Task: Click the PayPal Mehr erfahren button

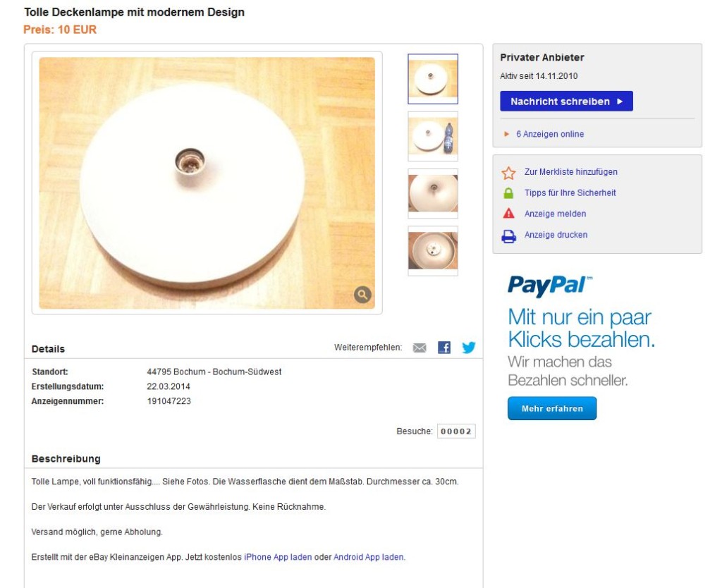Action: pos(552,408)
